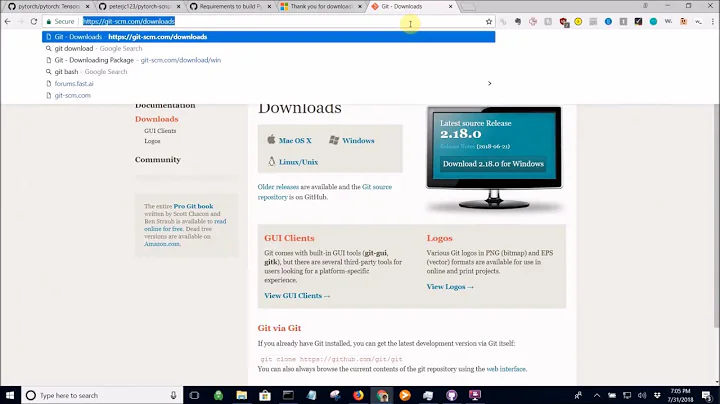Switch to the Chrome taskbar icon
The image size is (720, 404).
tap(382, 395)
